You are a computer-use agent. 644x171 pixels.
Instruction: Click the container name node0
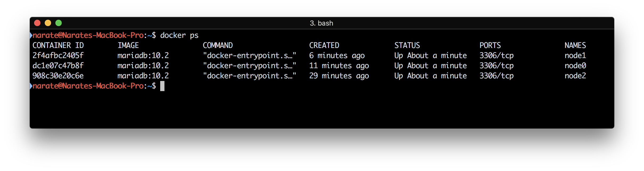pos(575,66)
